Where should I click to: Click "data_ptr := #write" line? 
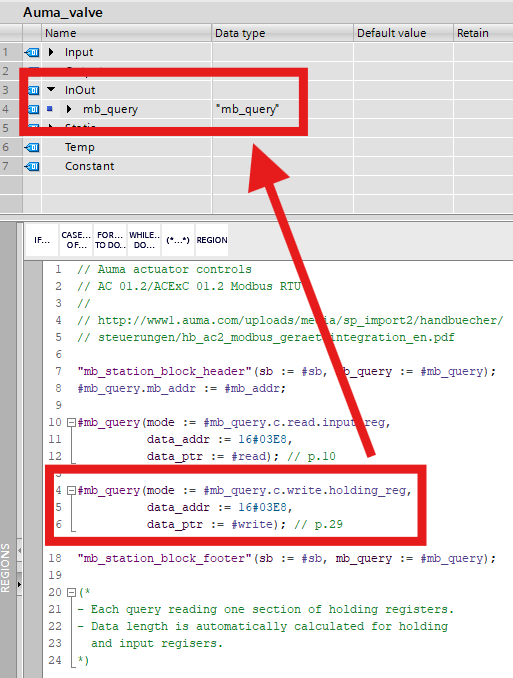(x=216, y=524)
